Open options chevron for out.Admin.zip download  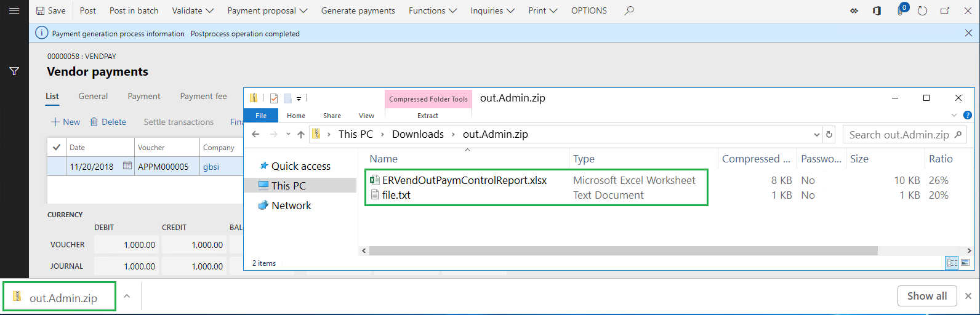(x=127, y=296)
